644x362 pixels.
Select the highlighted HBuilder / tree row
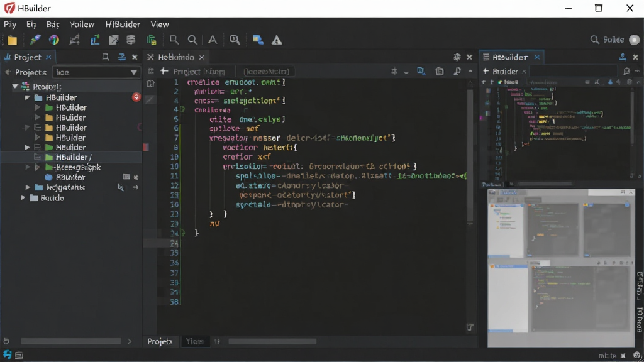tap(71, 157)
